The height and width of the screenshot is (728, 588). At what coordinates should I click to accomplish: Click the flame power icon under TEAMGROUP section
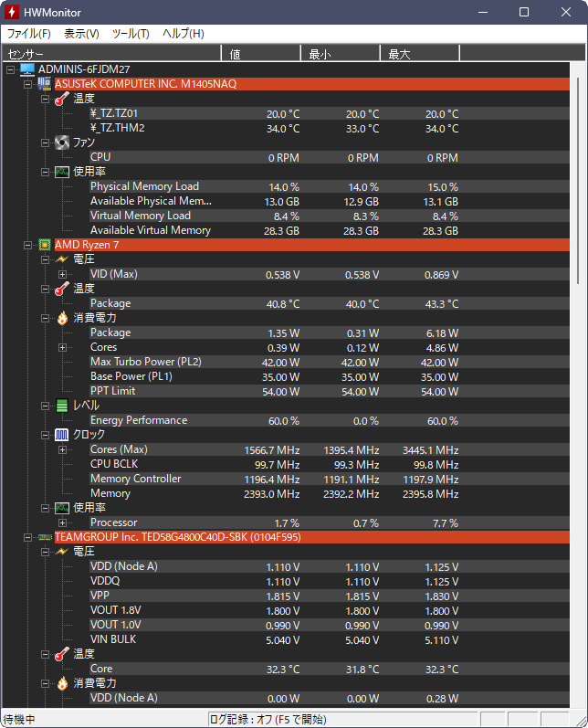62,683
